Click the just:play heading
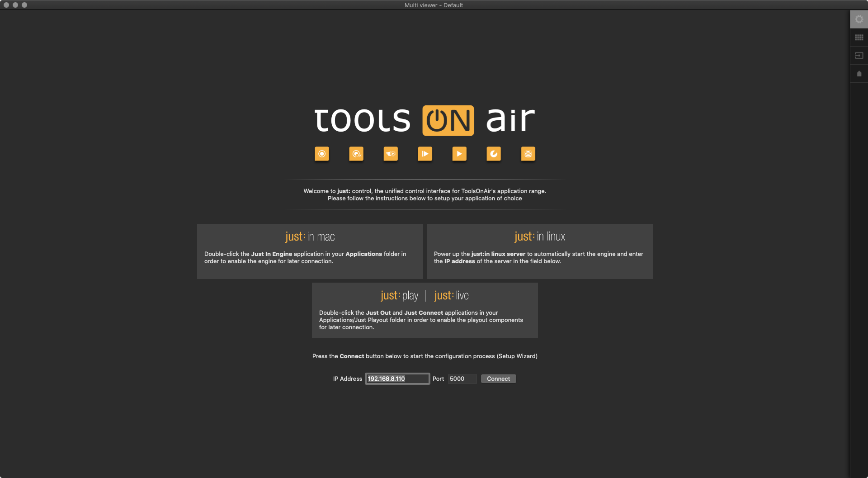The image size is (868, 478). pos(400,295)
